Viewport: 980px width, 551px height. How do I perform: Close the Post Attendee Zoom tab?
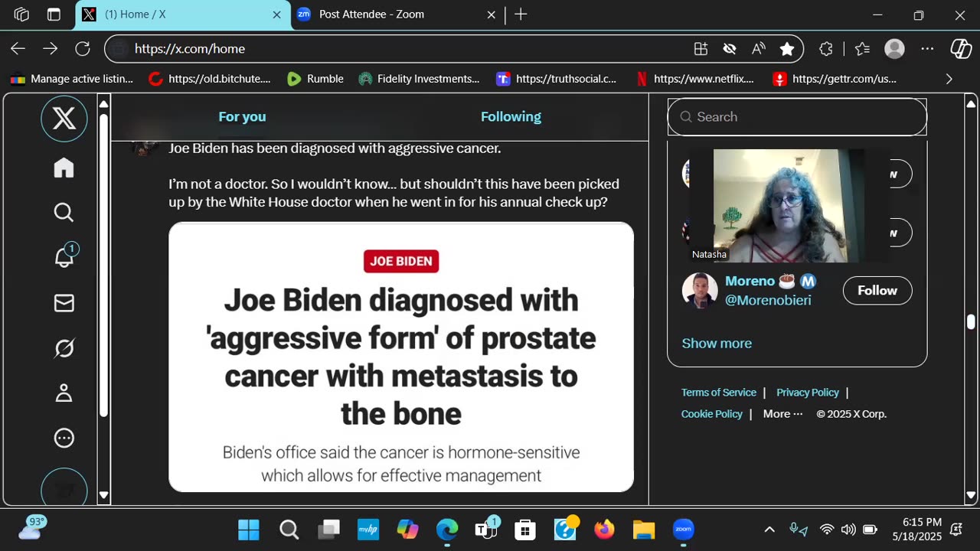click(x=492, y=15)
